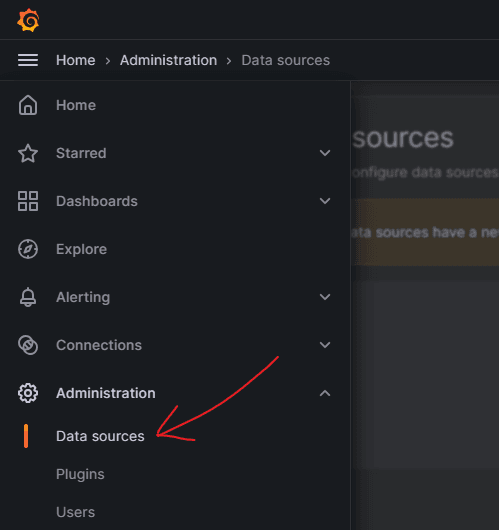Click the Administration breadcrumb link

(168, 60)
